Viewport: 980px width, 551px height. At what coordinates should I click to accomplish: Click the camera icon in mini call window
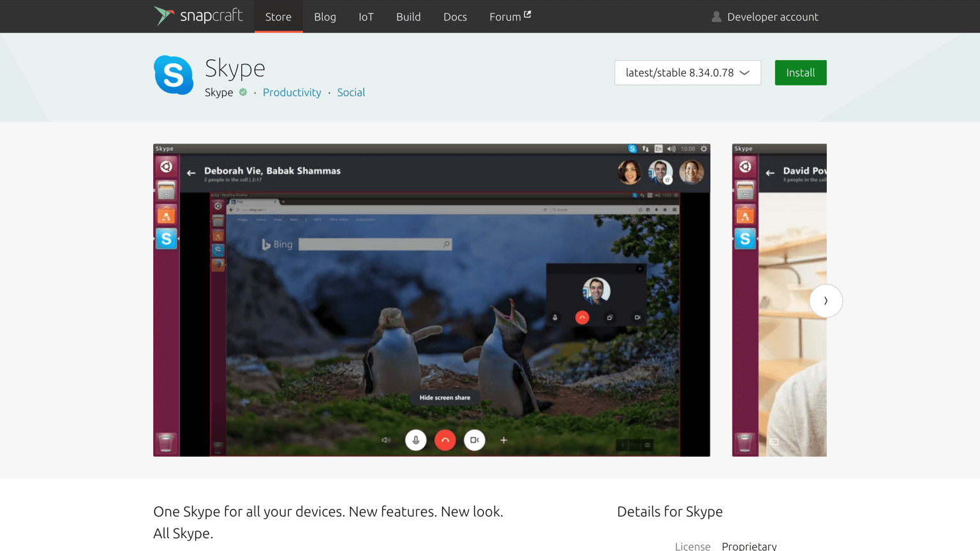point(637,317)
